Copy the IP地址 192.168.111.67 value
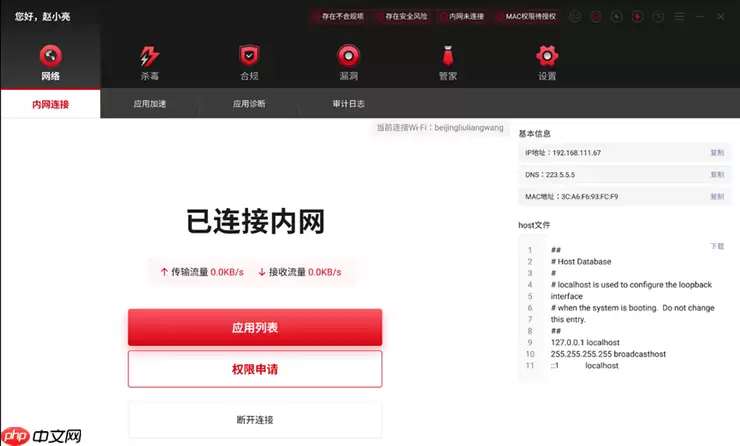 pyautogui.click(x=717, y=152)
